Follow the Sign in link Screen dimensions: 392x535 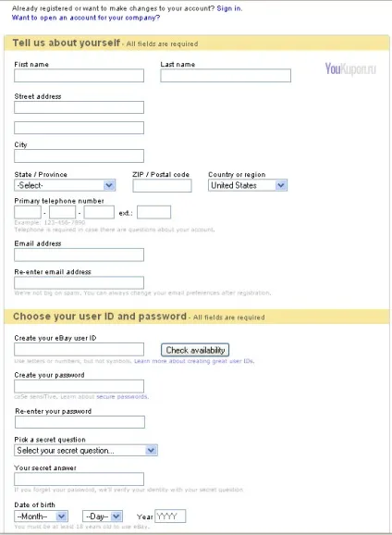click(228, 8)
